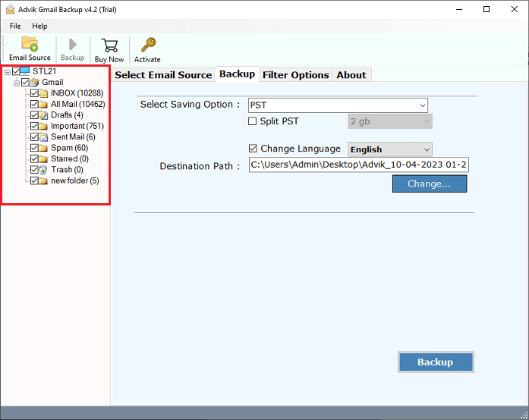Select the STL21 root label
The image size is (529, 420).
pos(44,71)
